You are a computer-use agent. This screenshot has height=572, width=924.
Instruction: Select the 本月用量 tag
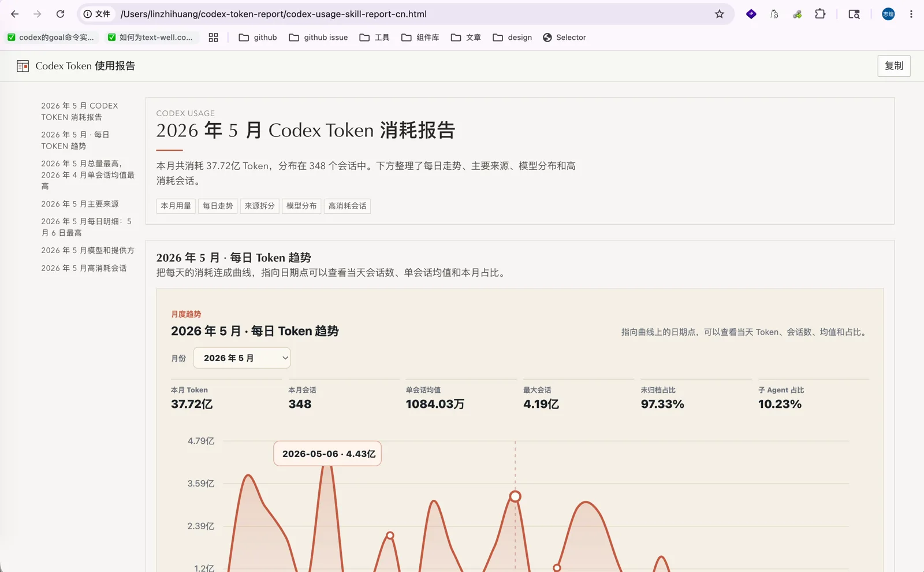point(176,206)
